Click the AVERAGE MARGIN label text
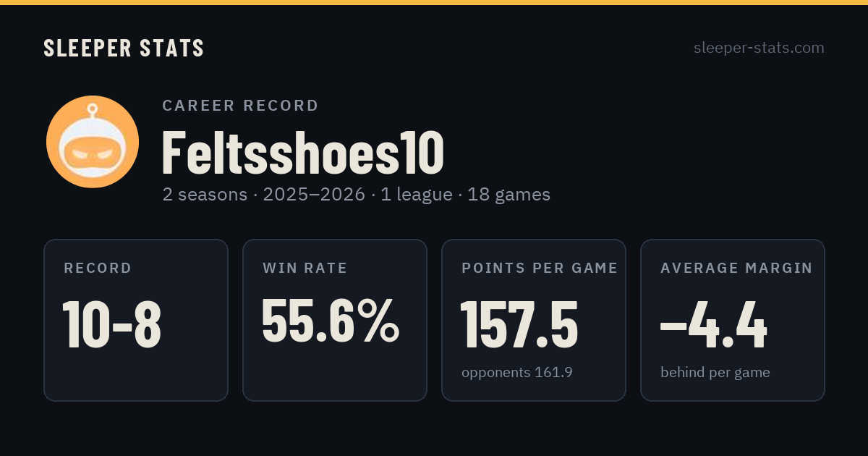The width and height of the screenshot is (868, 456). click(x=736, y=269)
